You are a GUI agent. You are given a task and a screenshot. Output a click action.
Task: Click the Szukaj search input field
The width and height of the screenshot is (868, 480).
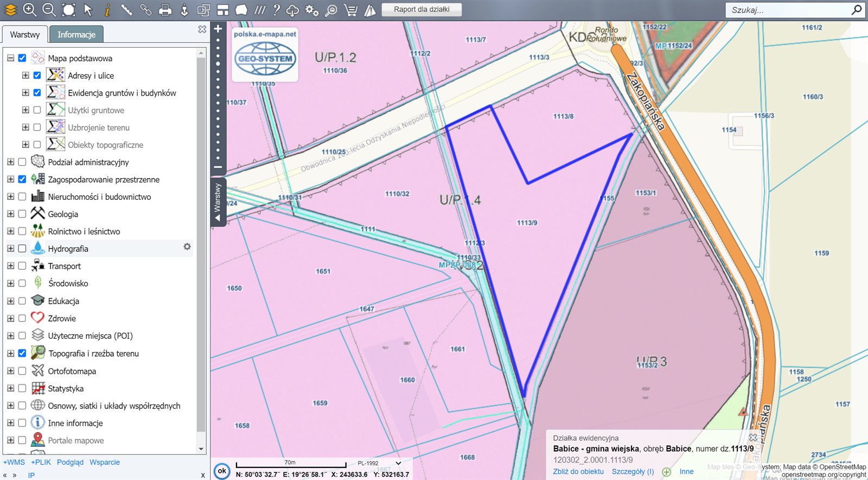pyautogui.click(x=787, y=10)
